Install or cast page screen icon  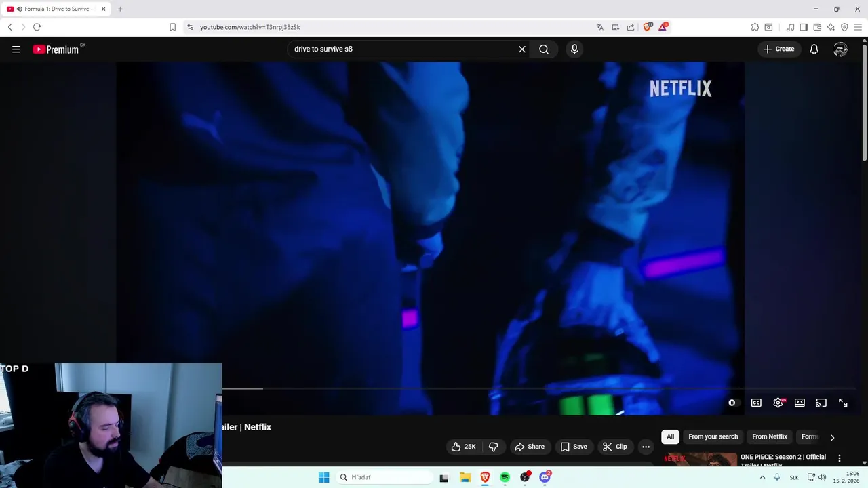615,27
